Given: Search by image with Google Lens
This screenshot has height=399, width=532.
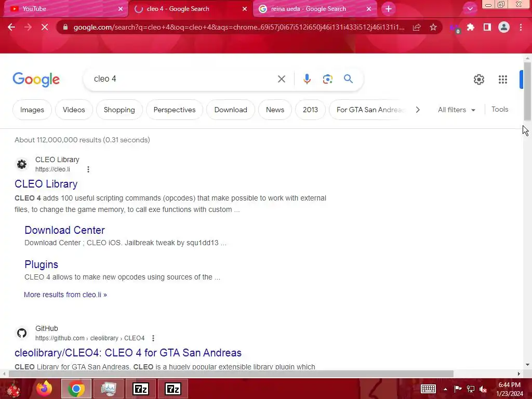Looking at the screenshot, I should coord(327,79).
